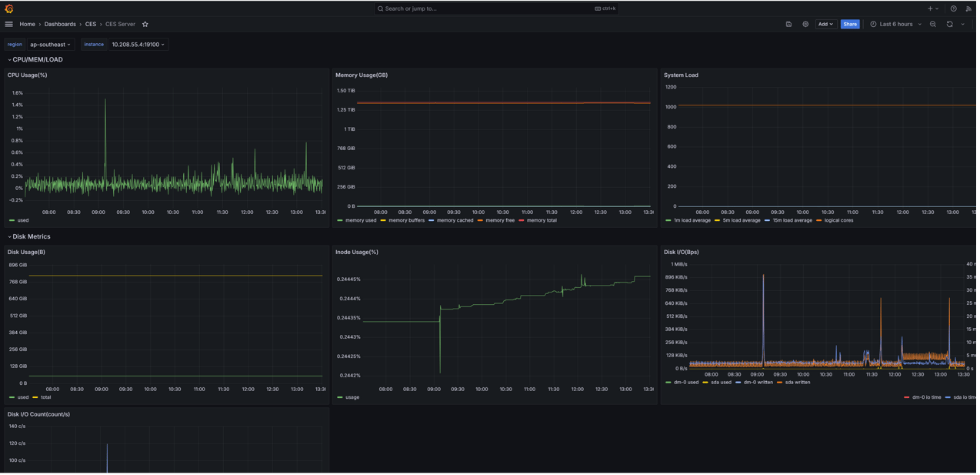Click the 896 GiB axis label in Disk Usage

(18, 266)
